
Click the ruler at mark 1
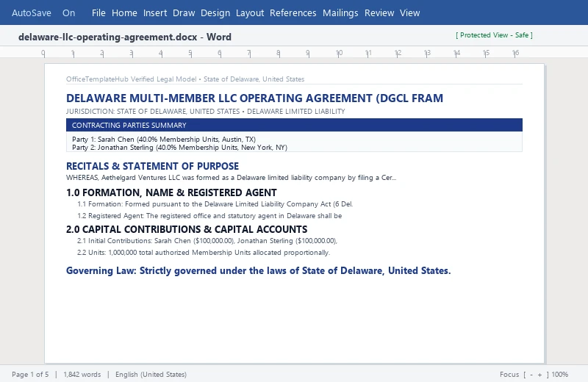click(x=73, y=53)
